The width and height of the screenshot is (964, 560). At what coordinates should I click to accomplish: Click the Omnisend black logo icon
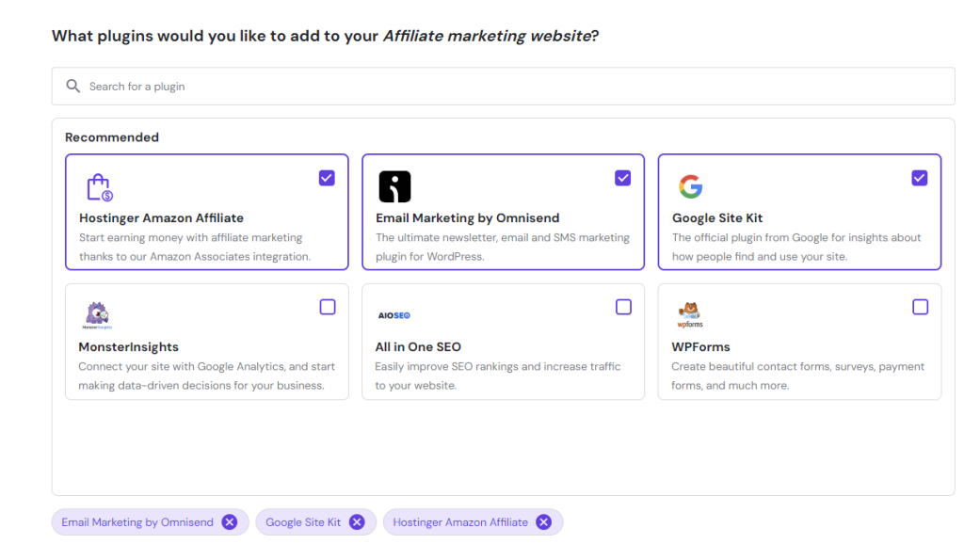pyautogui.click(x=394, y=186)
